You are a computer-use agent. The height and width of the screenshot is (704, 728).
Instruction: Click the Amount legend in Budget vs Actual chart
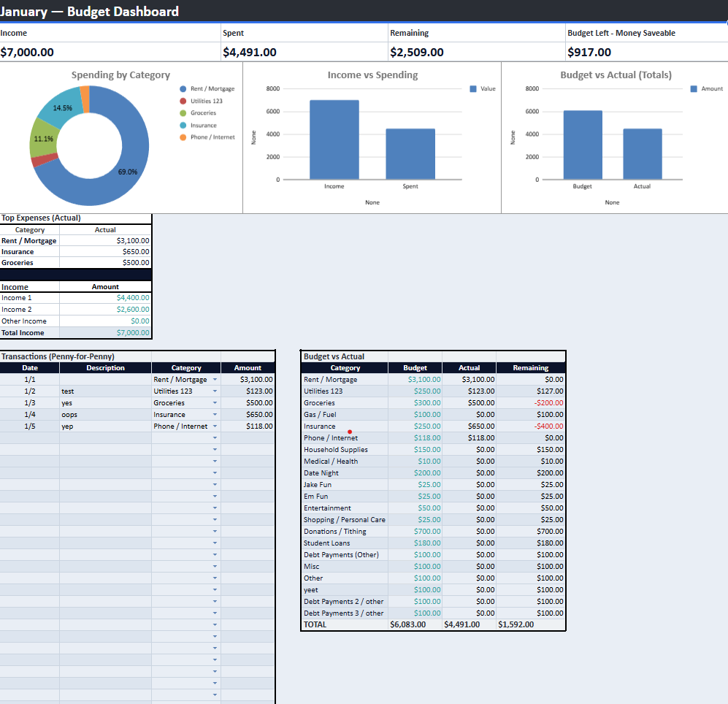[x=707, y=88]
